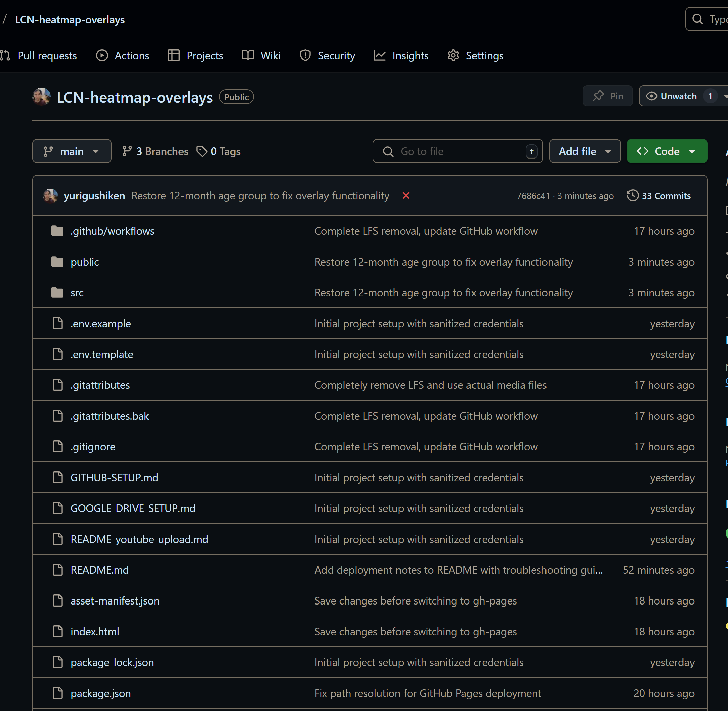Open latest commit message in header bar
Screen dimensions: 728x711
tap(260, 196)
